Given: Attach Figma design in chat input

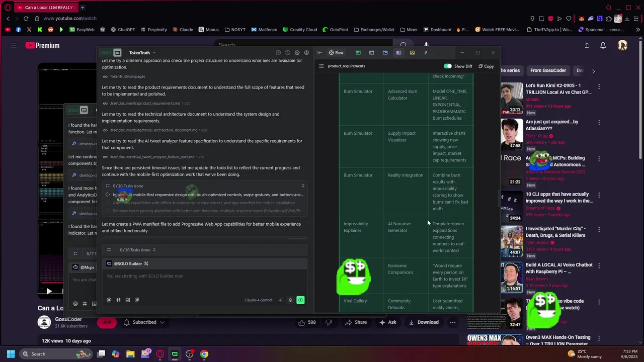Looking at the screenshot, I should (137, 300).
